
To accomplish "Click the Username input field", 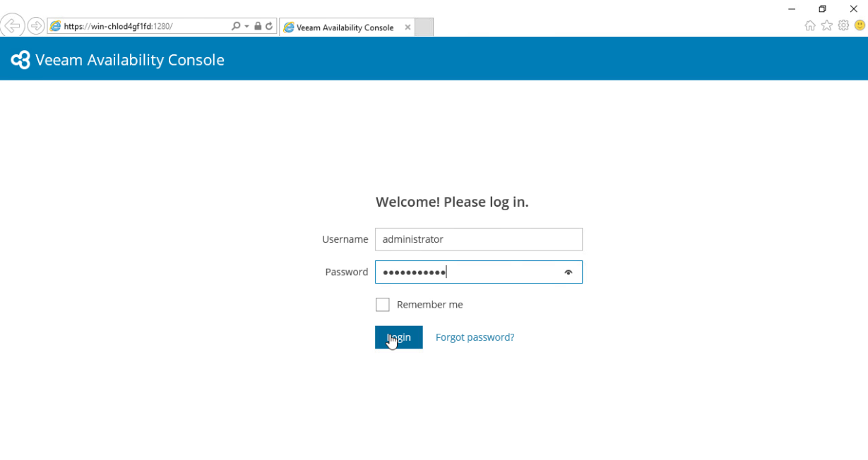I will (x=479, y=239).
